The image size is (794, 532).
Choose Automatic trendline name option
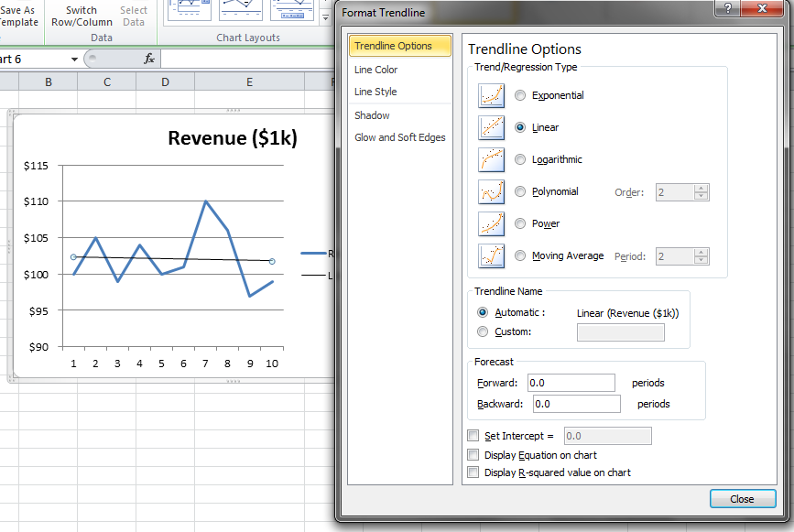(483, 312)
